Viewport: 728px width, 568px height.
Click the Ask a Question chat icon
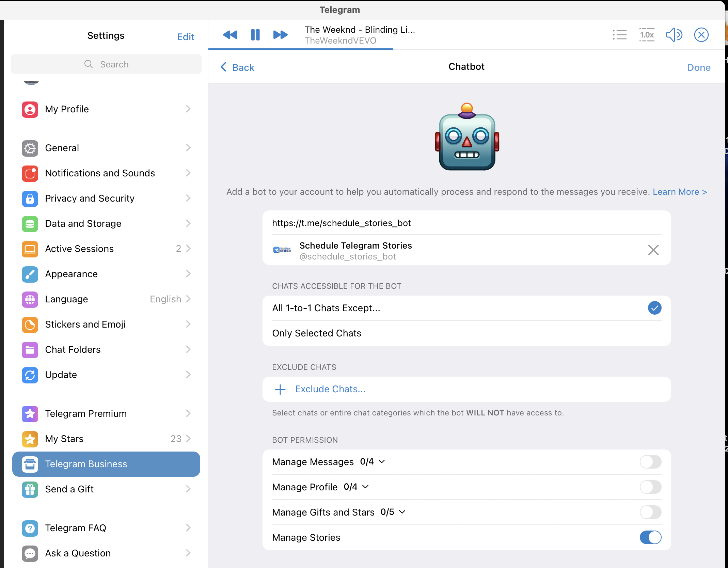[30, 553]
